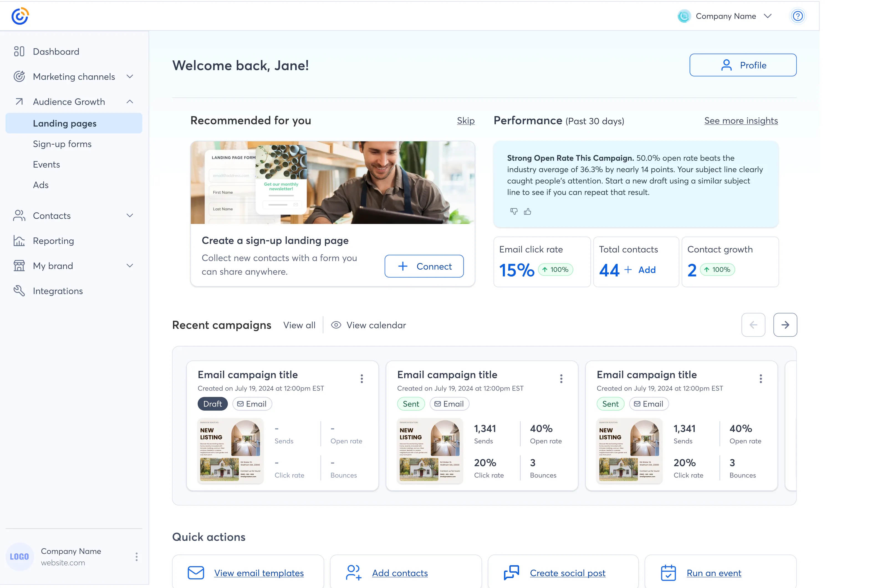Expand the Contacts sidebar section
The image size is (887, 588).
[130, 216]
